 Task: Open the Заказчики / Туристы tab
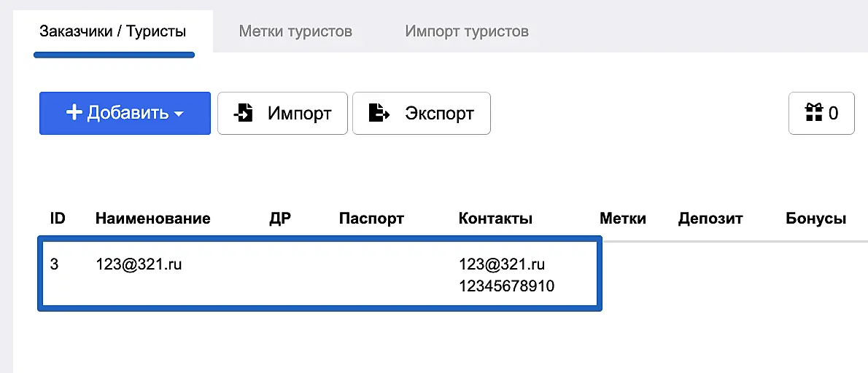tap(113, 31)
